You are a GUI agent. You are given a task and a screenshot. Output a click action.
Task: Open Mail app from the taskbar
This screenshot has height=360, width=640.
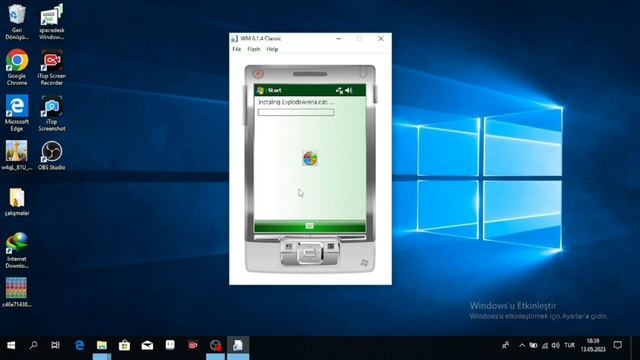click(147, 345)
